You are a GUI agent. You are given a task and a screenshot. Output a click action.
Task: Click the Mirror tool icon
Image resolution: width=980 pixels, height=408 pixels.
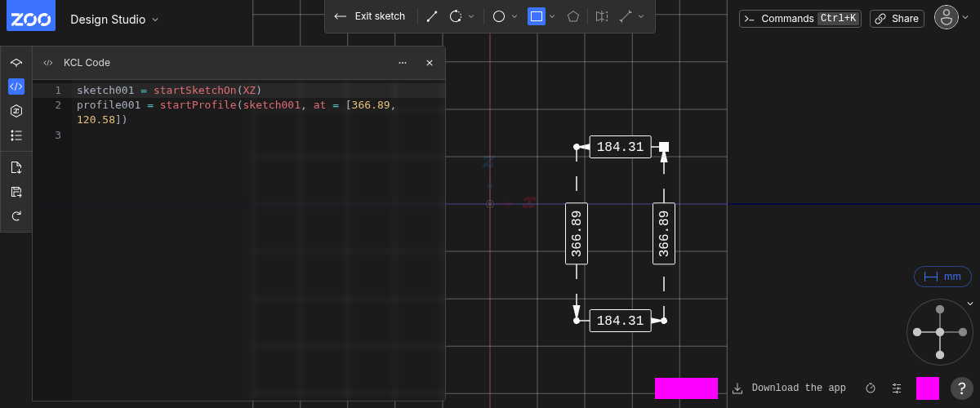(x=602, y=16)
